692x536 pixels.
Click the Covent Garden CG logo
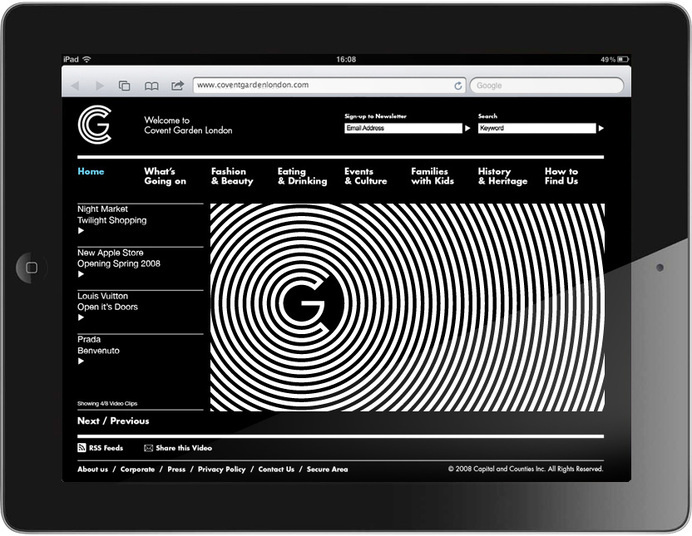click(x=94, y=124)
